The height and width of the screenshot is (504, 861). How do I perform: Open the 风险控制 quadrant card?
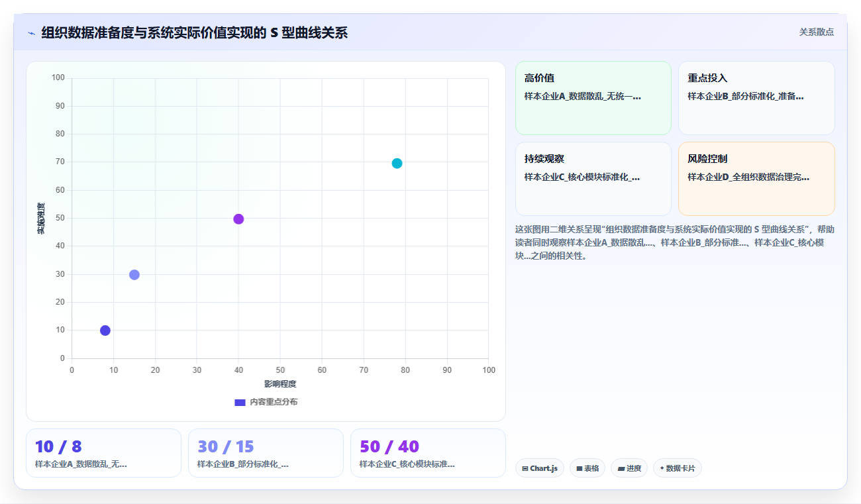tap(756, 179)
